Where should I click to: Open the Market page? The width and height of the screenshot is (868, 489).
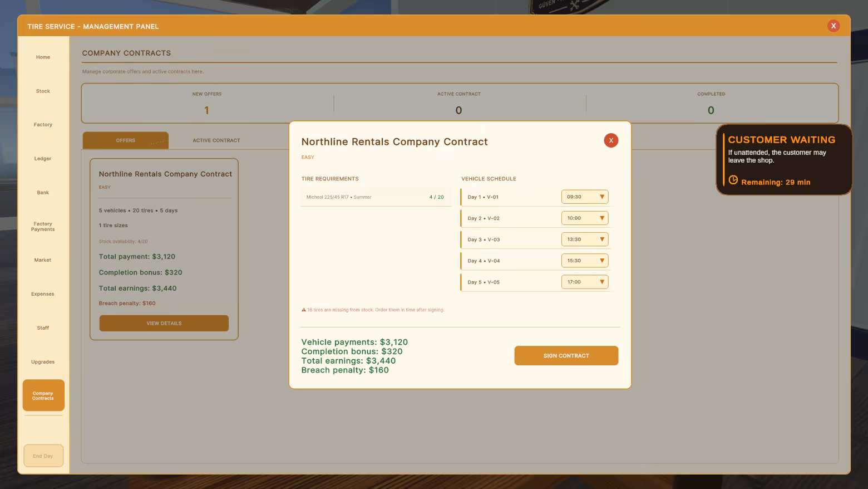[x=43, y=260]
